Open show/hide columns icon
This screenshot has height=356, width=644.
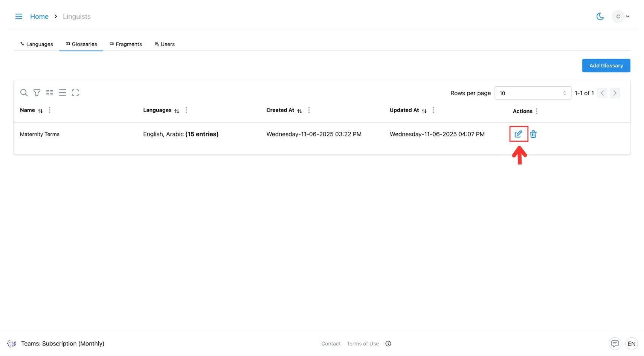pyautogui.click(x=50, y=93)
